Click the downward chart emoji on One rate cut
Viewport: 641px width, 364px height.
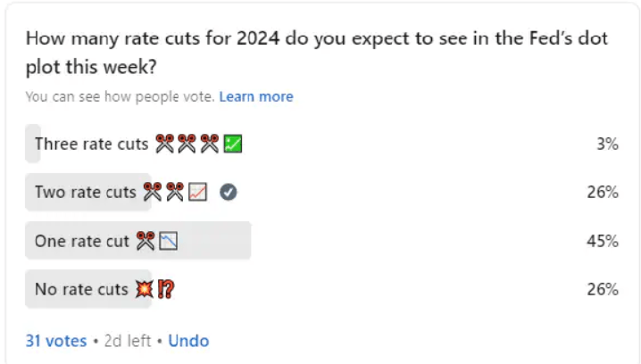[168, 240]
